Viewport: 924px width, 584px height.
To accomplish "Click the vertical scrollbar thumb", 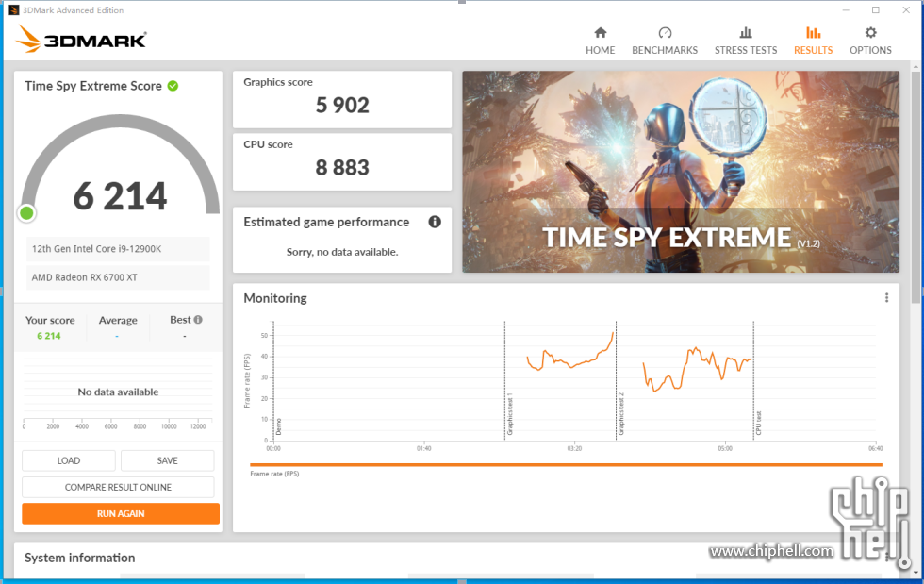I will tap(916, 186).
